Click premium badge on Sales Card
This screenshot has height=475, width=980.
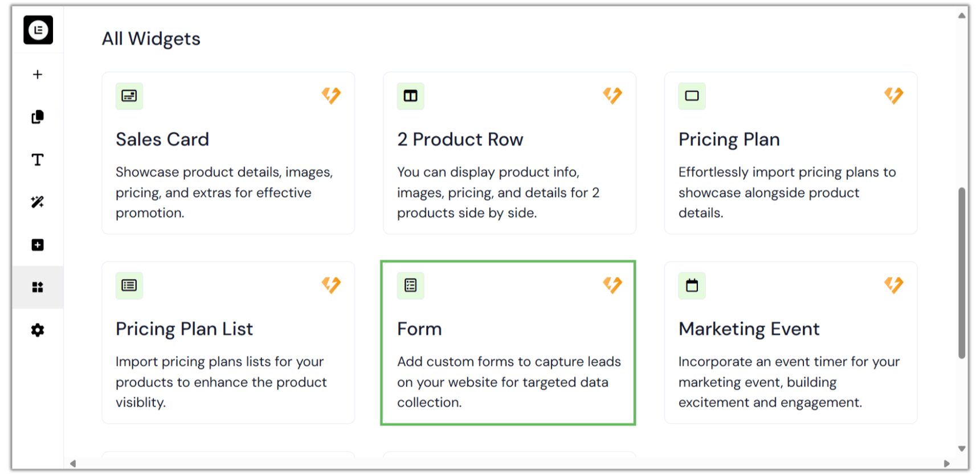(x=331, y=95)
